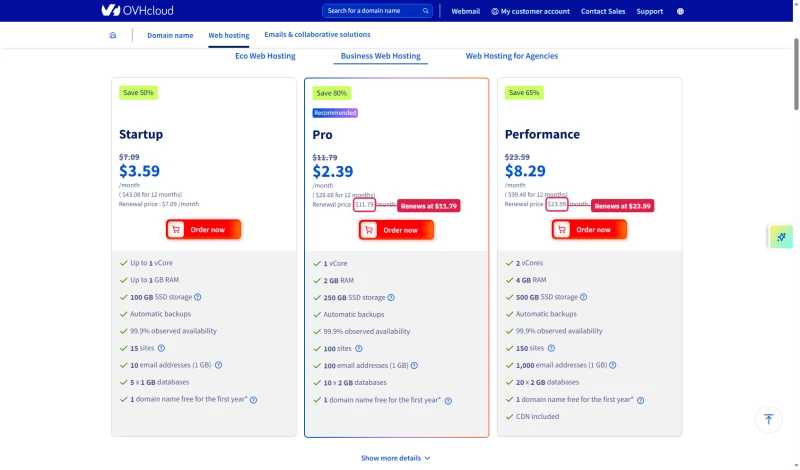Click '4 GB RAM' feature text

[x=531, y=280]
